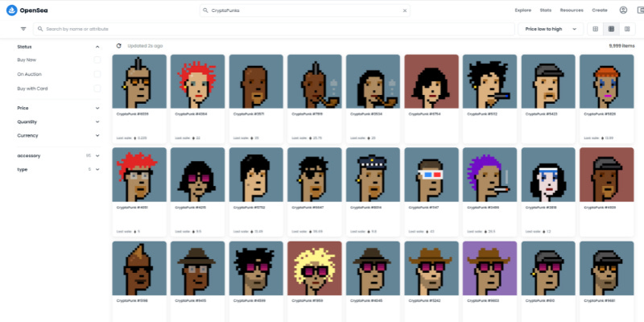
Task: Check the On Auction filter
Action: coord(97,74)
